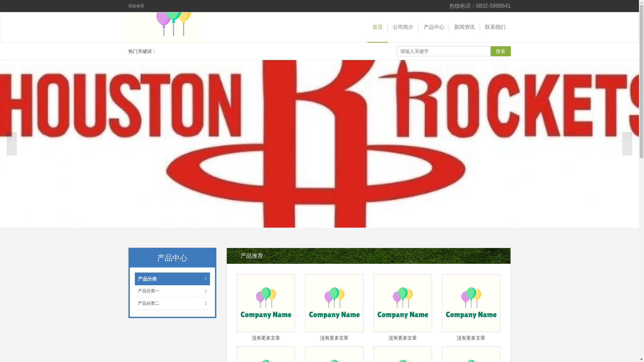Click third 没有更多文章 caption link
Image resolution: width=644 pixels, height=362 pixels.
pyautogui.click(x=403, y=338)
